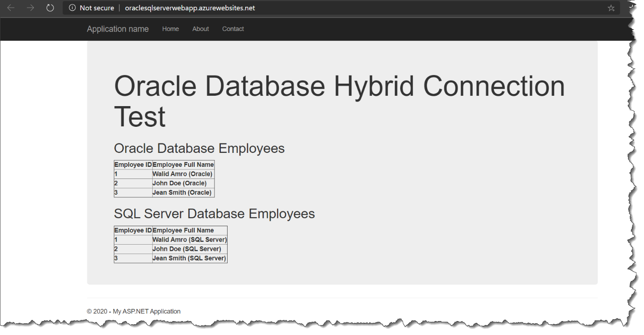Select the Walid Amro (Oracle) cell
Viewport: 644px width, 335px height.
pyautogui.click(x=182, y=174)
